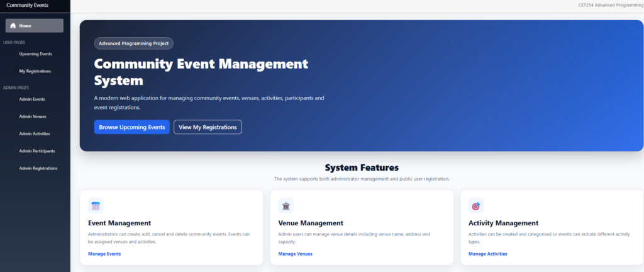Click the View My Registrations button
This screenshot has height=272, width=644.
208,127
